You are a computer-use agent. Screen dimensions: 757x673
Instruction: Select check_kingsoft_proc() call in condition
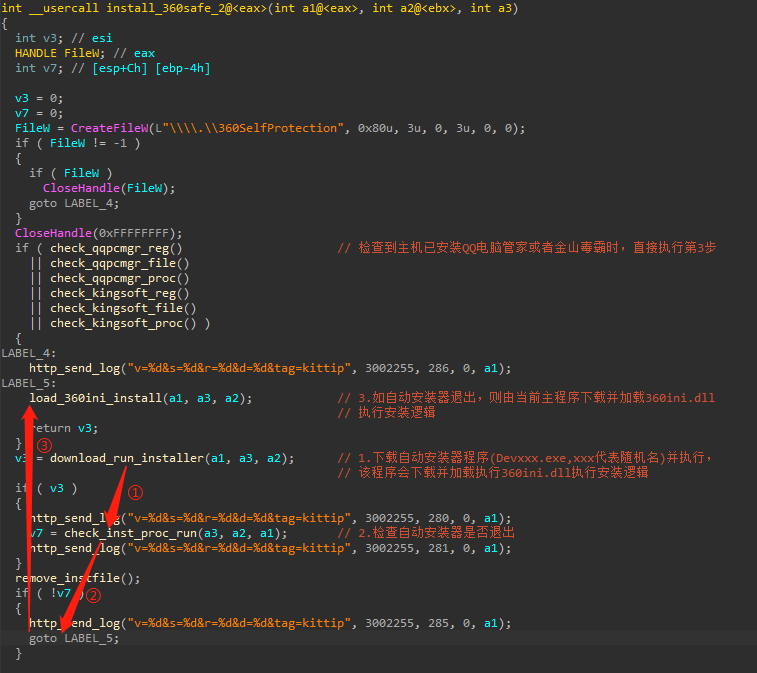123,323
